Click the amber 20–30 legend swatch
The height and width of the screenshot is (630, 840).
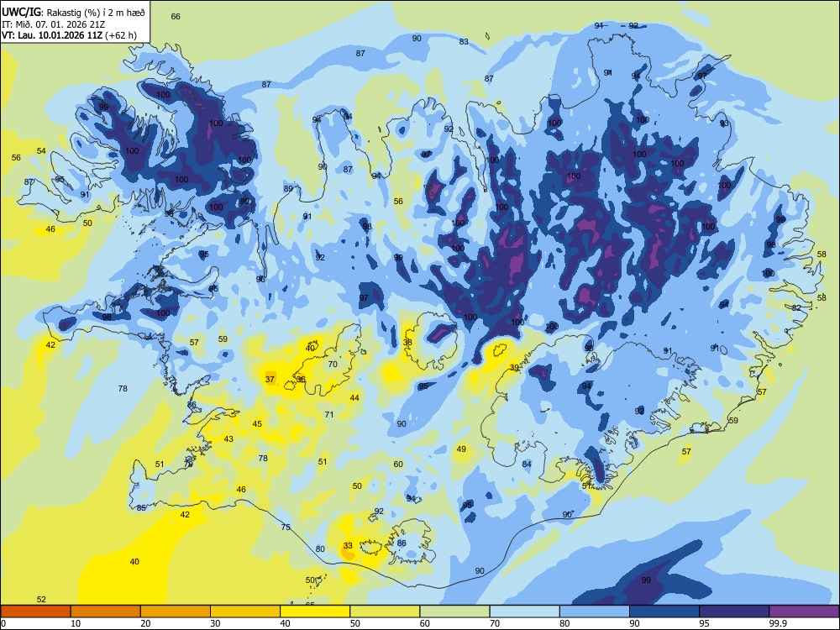(x=176, y=612)
